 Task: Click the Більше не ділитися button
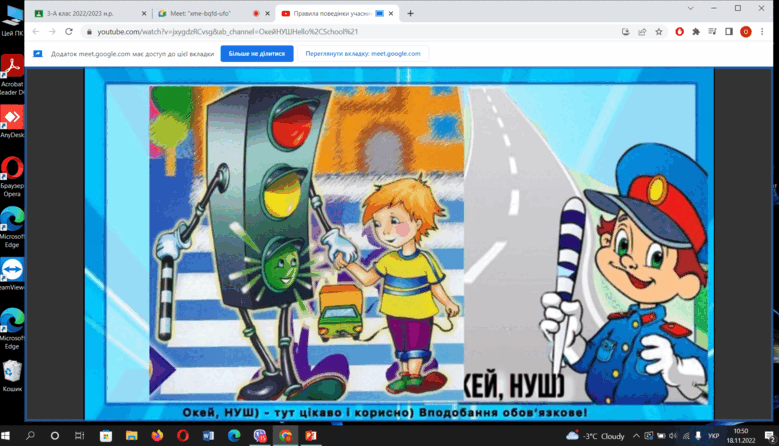click(257, 54)
